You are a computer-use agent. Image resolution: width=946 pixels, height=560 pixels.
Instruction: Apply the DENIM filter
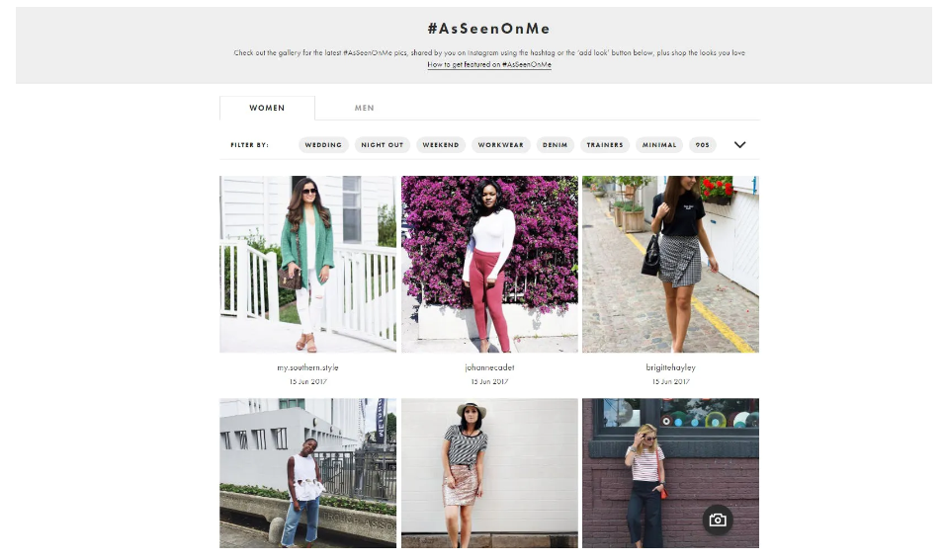coord(556,144)
